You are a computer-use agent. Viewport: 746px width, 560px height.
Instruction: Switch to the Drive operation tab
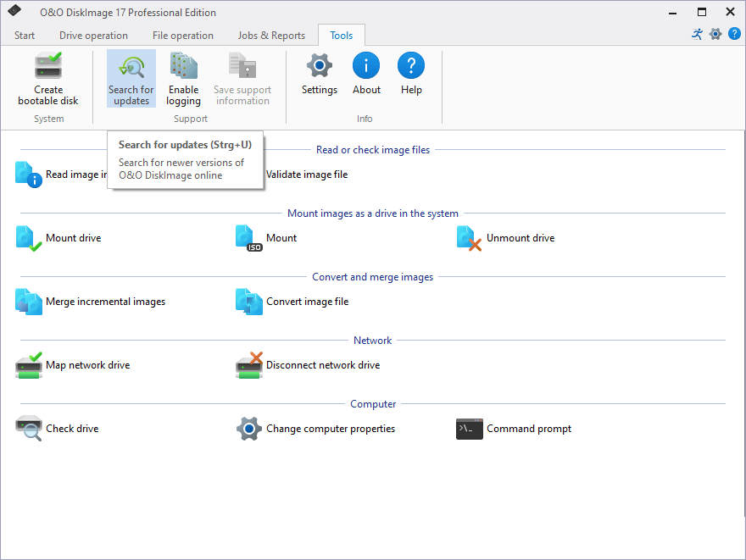(x=93, y=36)
